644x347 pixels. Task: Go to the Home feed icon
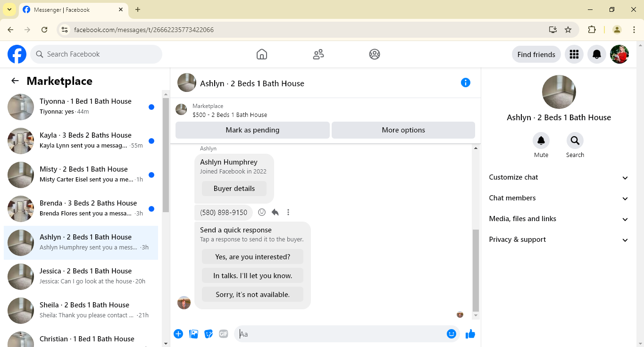tap(262, 54)
